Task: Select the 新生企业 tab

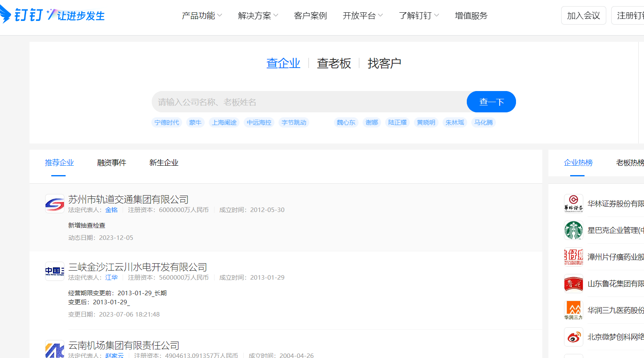Action: (164, 163)
